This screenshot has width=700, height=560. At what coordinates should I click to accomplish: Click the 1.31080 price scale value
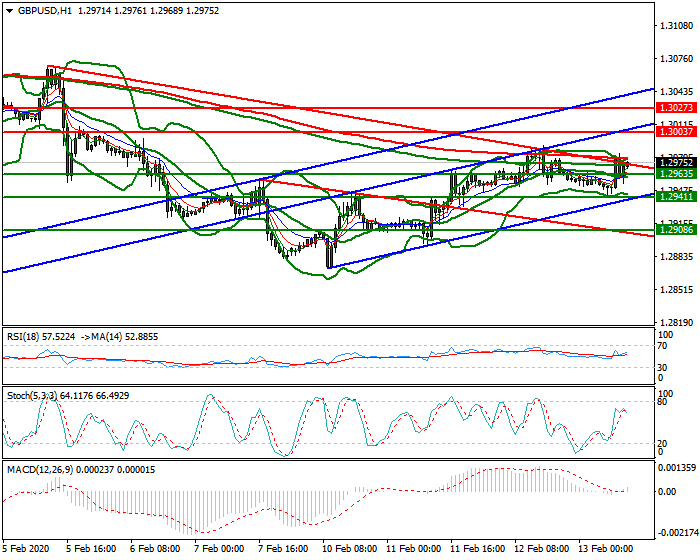click(677, 26)
